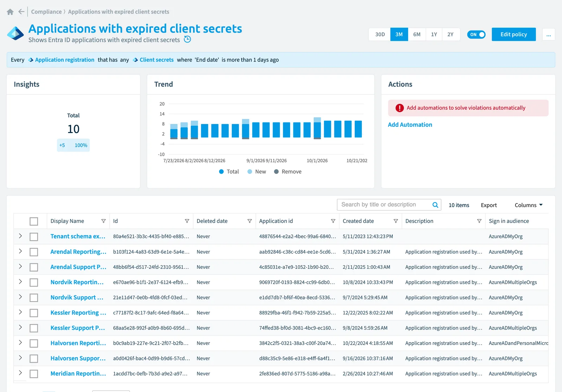Filter the Id column
The width and height of the screenshot is (562, 392).
click(x=187, y=221)
